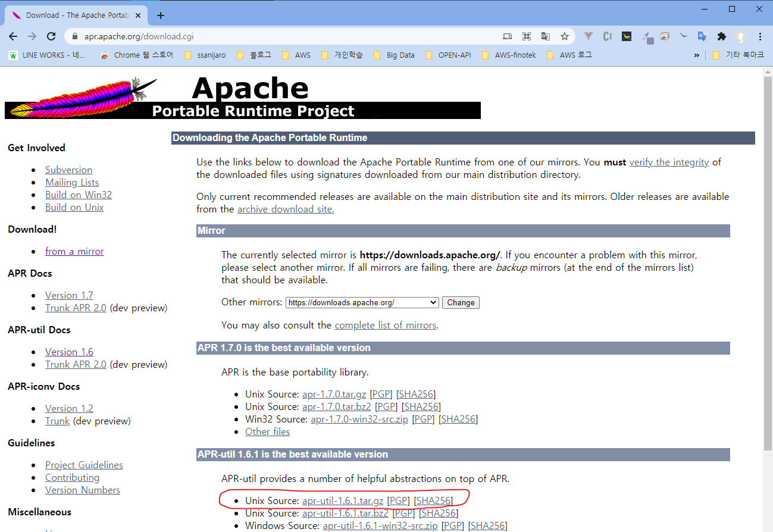The width and height of the screenshot is (773, 532).
Task: Open the Contributing link
Action: click(72, 477)
